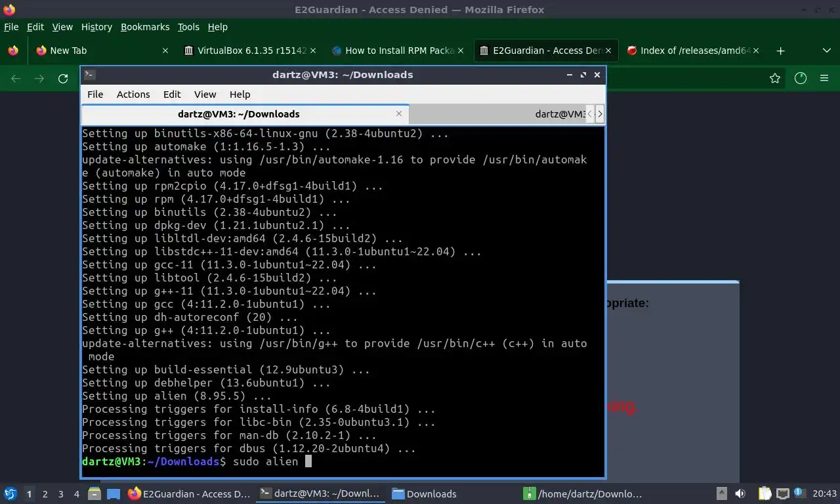The width and height of the screenshot is (840, 504).
Task: Open the terminal File menu
Action: 95,94
